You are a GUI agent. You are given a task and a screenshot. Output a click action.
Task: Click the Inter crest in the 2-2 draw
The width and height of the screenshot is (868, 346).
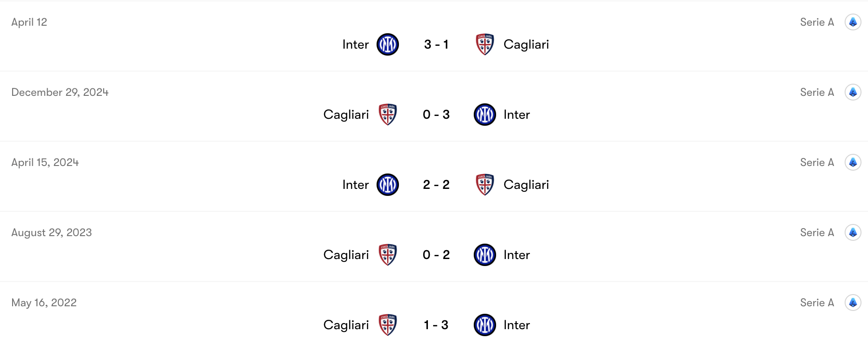point(388,185)
